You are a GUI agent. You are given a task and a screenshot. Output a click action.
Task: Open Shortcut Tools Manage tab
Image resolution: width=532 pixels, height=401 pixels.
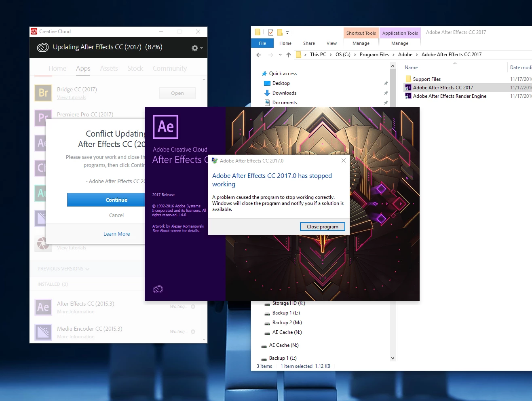click(361, 43)
